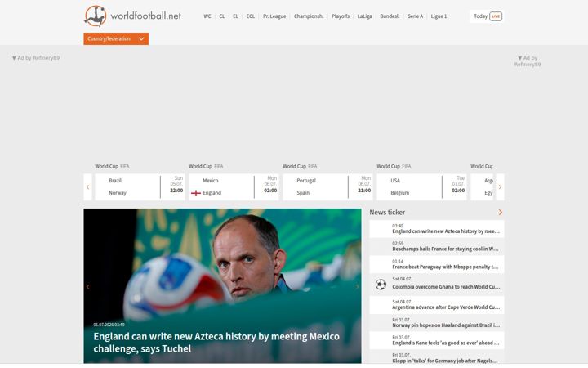Image resolution: width=588 pixels, height=368 pixels.
Task: Open the LaLiga navigation link
Action: point(364,16)
